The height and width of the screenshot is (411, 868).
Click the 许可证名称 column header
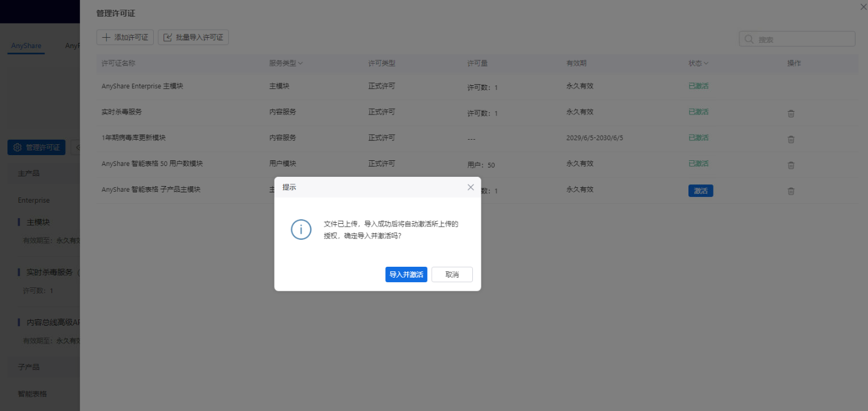[x=118, y=63]
